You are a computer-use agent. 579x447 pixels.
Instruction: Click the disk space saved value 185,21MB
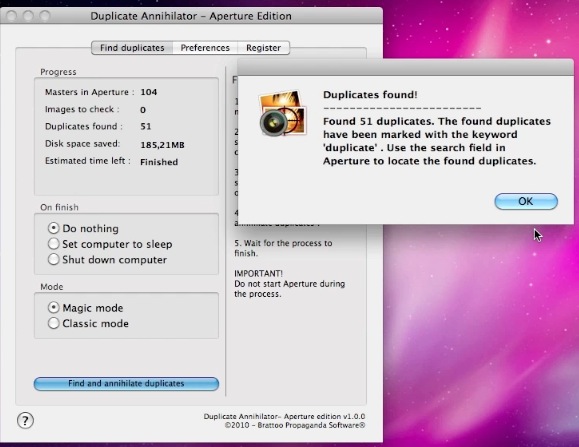(x=162, y=145)
